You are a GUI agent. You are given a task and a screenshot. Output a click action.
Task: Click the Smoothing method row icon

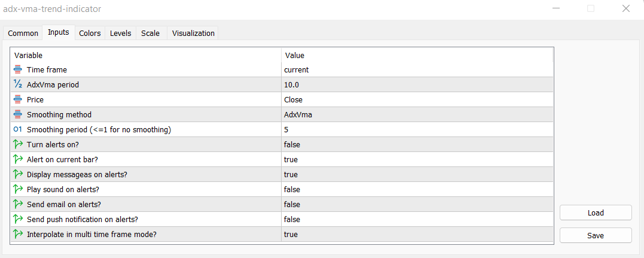click(18, 114)
